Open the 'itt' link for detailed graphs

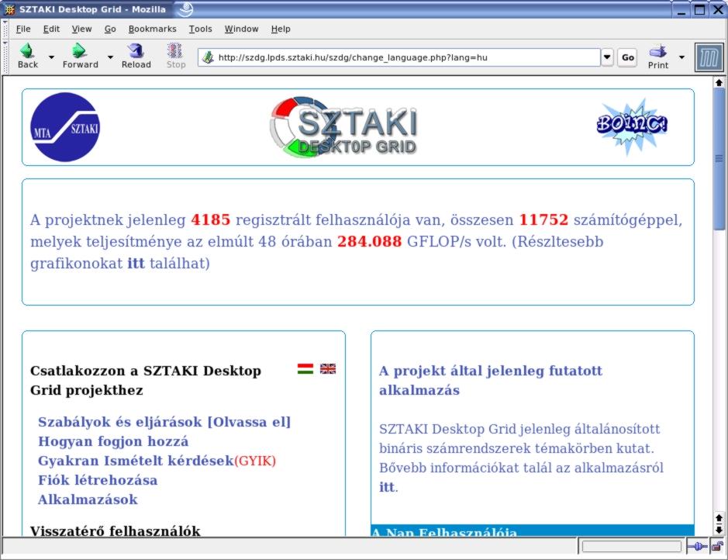[136, 263]
